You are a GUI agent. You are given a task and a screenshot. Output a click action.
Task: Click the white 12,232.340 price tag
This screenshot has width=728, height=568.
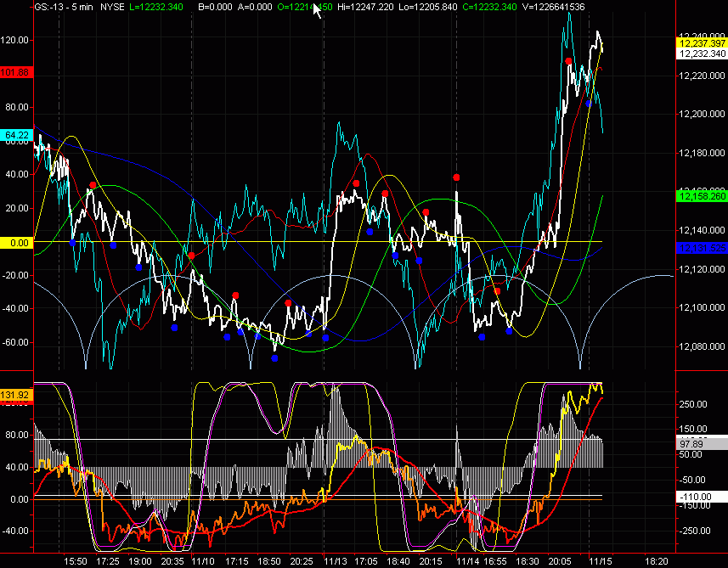(x=702, y=53)
